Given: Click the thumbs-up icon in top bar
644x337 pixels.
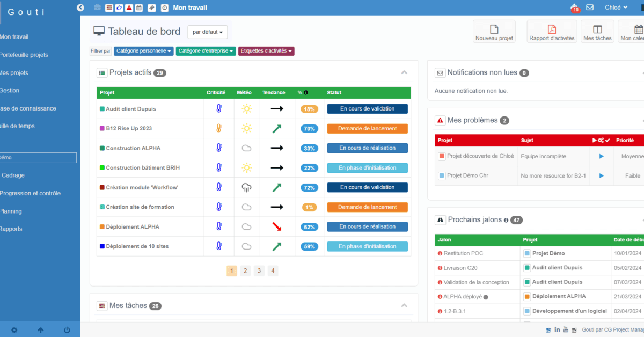Looking at the screenshot, I should [119, 8].
